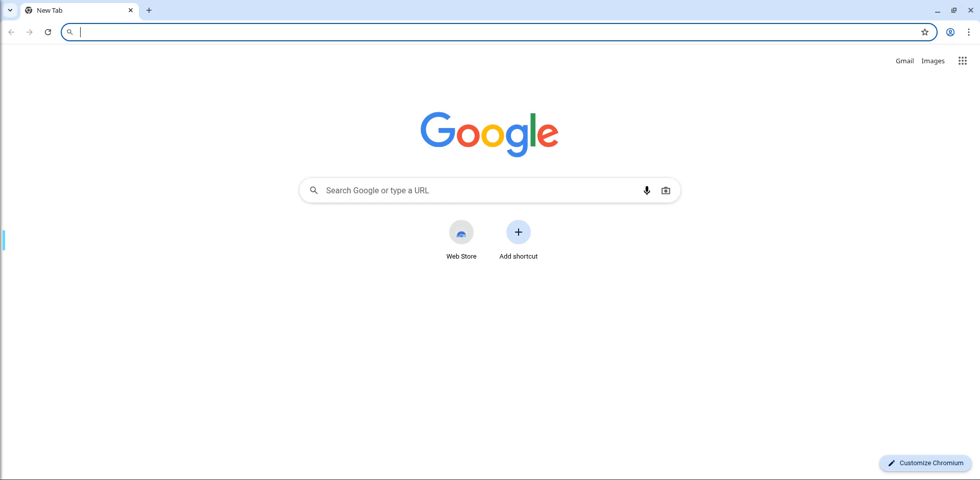Close the New Tab tab
Image resolution: width=980 pixels, height=480 pixels.
click(131, 10)
